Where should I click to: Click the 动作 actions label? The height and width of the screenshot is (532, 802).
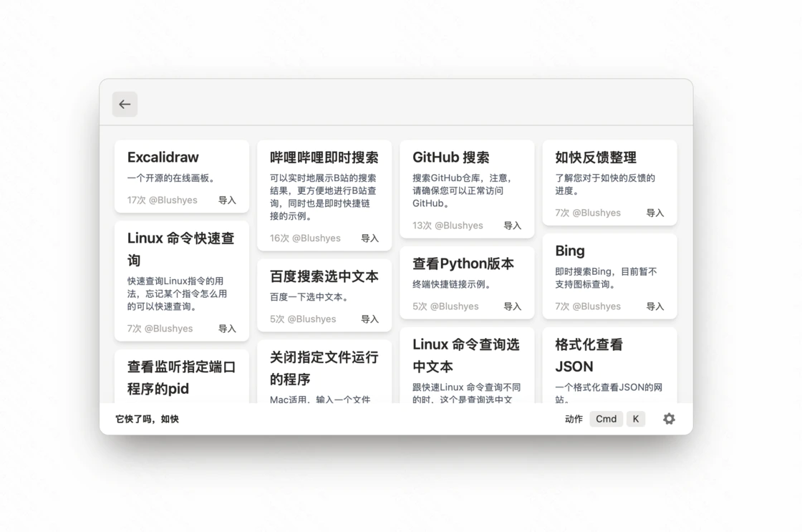(574, 419)
